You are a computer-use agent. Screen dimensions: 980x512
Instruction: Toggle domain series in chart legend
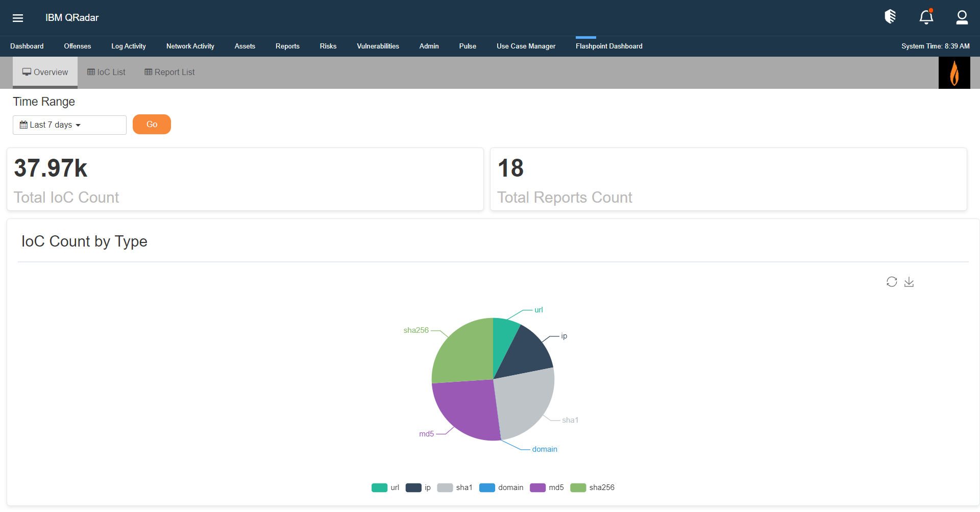[501, 487]
